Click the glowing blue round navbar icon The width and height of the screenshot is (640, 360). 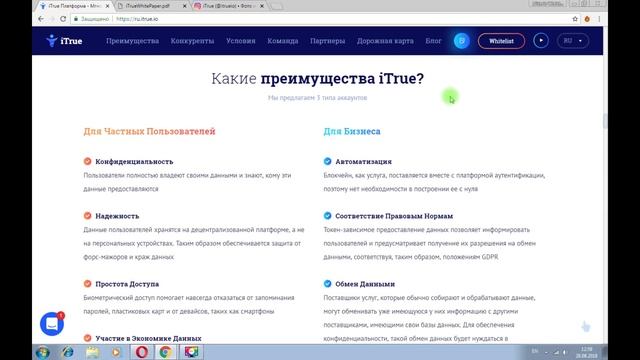(x=462, y=41)
